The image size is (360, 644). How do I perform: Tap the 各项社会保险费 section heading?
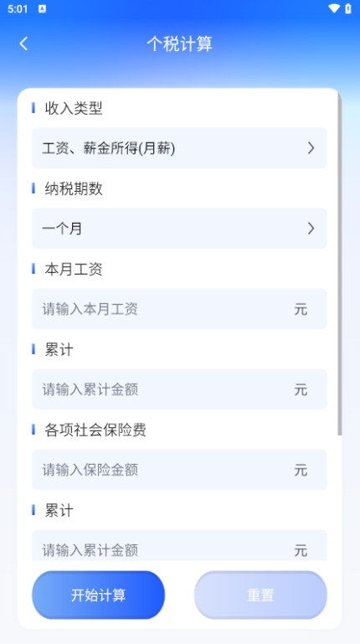[95, 430]
